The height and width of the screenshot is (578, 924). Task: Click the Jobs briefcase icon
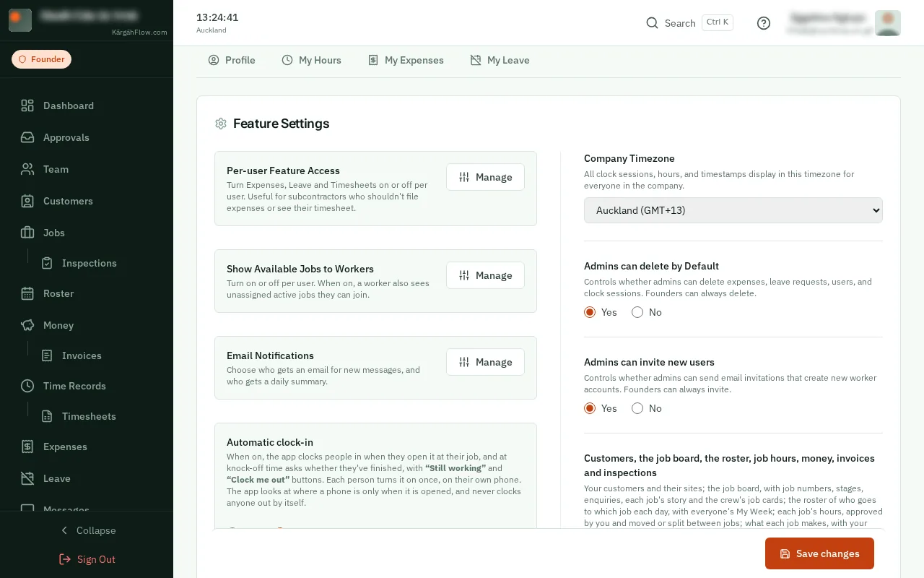[x=27, y=233]
